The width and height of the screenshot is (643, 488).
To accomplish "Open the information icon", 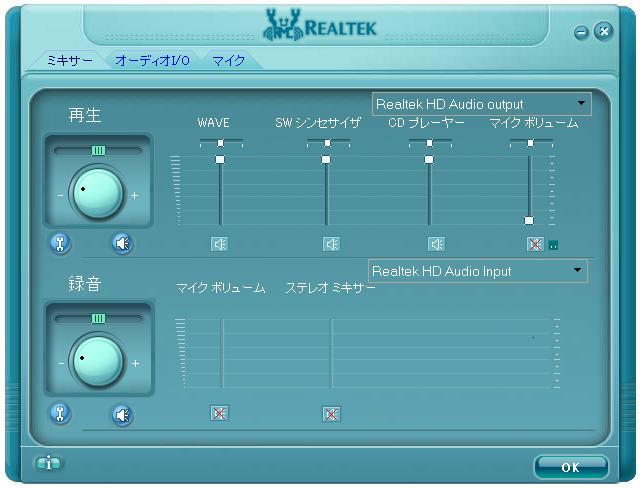I will 48,463.
